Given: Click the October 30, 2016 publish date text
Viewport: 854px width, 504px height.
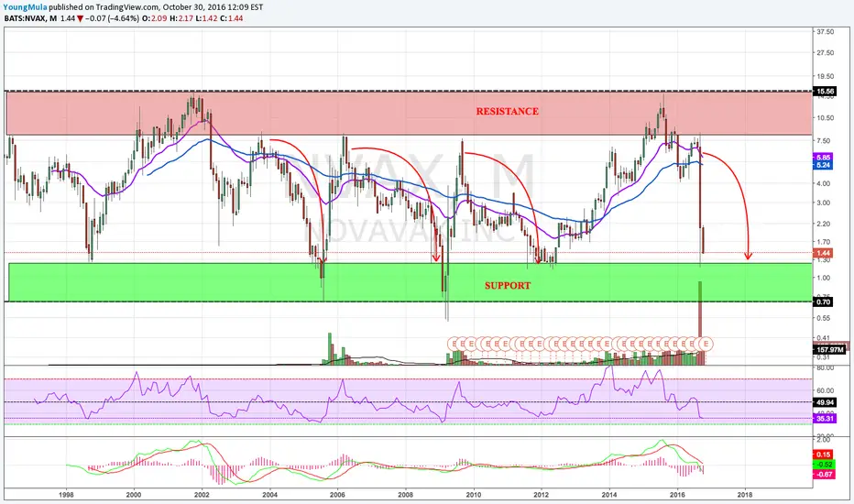Looking at the screenshot, I should 192,7.
